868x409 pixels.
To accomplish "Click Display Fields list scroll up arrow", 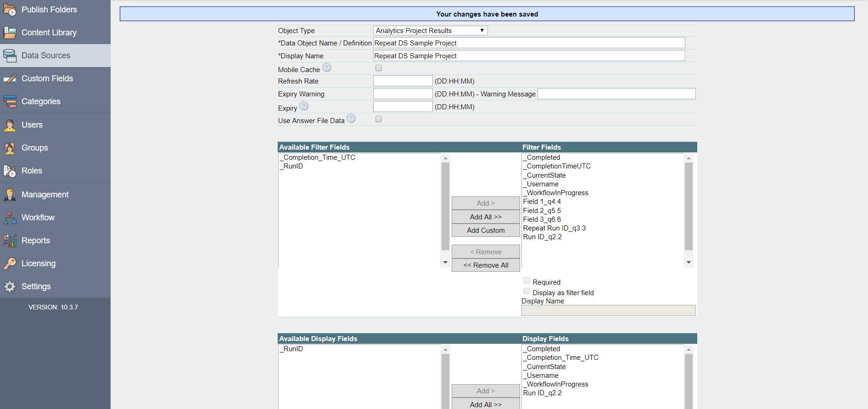I will coord(689,350).
